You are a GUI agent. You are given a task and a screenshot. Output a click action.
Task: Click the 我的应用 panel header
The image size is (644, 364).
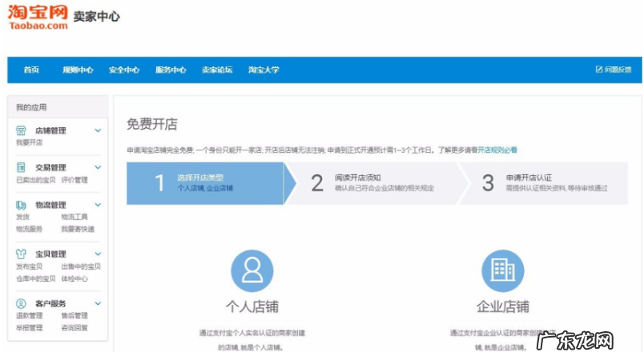(58, 107)
